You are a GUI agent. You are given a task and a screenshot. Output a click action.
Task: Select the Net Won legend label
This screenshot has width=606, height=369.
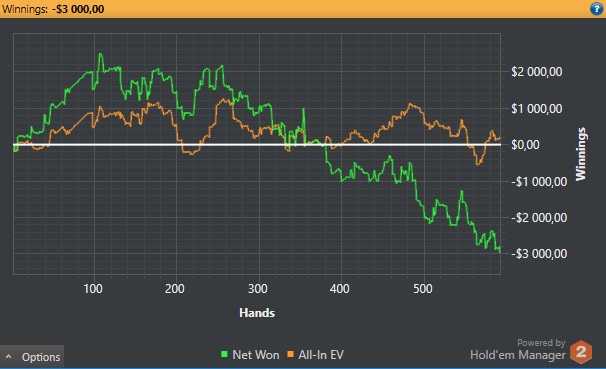point(256,355)
